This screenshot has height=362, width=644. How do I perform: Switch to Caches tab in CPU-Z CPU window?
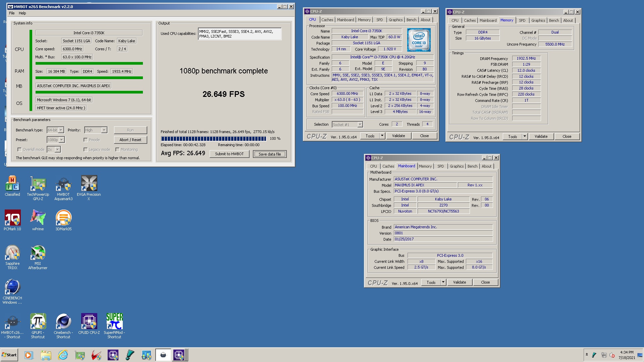tap(327, 20)
